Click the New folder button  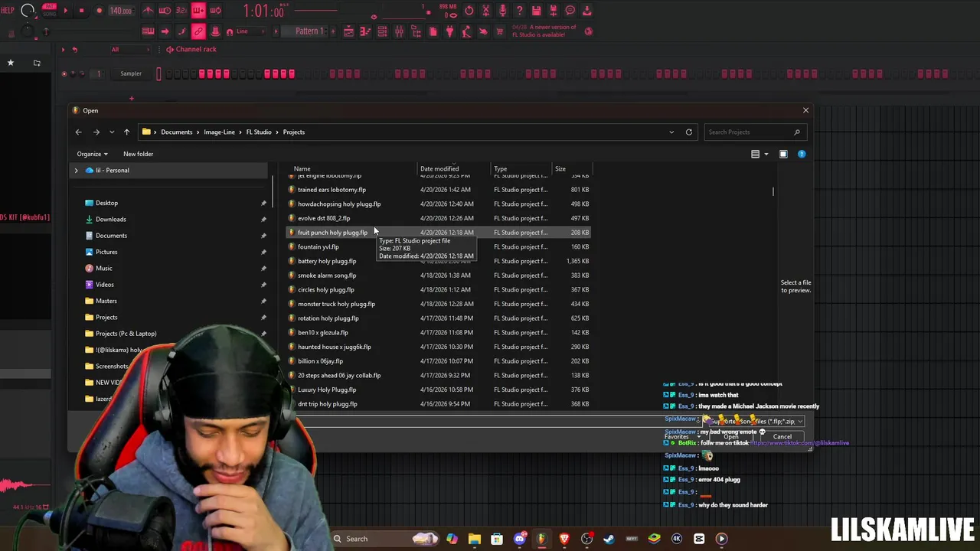point(138,154)
